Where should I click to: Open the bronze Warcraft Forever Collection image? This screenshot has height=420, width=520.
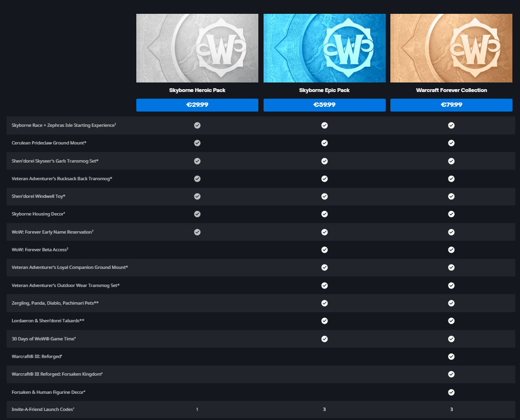click(x=451, y=48)
